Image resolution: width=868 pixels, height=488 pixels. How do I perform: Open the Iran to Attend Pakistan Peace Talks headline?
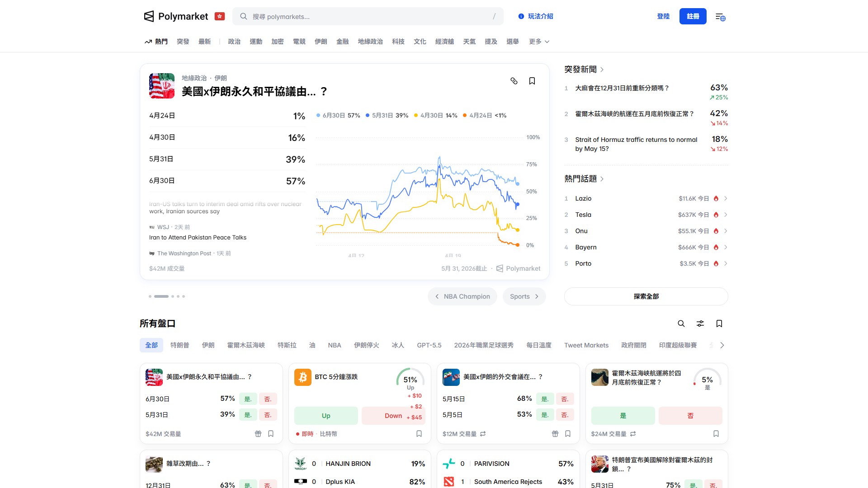click(x=198, y=238)
